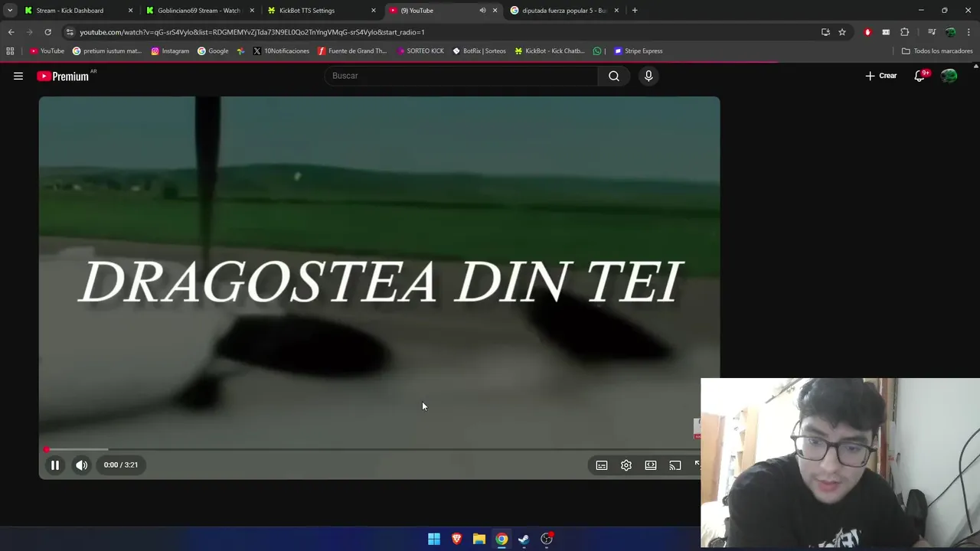
Task: Open the Instagram bookmark
Action: click(x=170, y=51)
